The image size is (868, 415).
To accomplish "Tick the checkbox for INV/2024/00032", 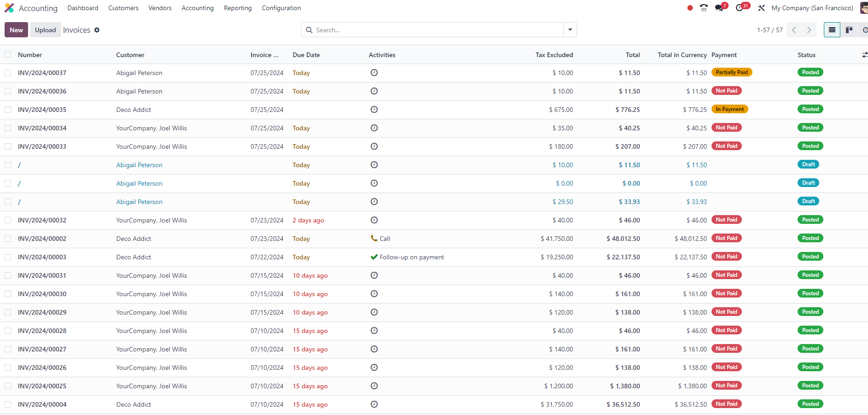I will point(8,220).
